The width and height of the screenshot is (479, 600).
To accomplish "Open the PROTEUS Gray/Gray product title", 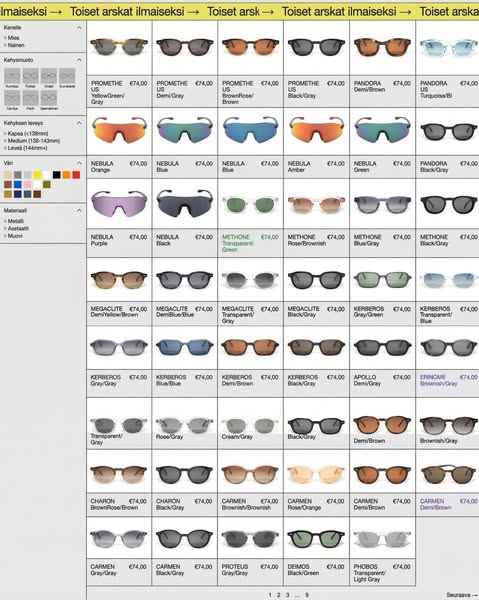I will coord(235,570).
